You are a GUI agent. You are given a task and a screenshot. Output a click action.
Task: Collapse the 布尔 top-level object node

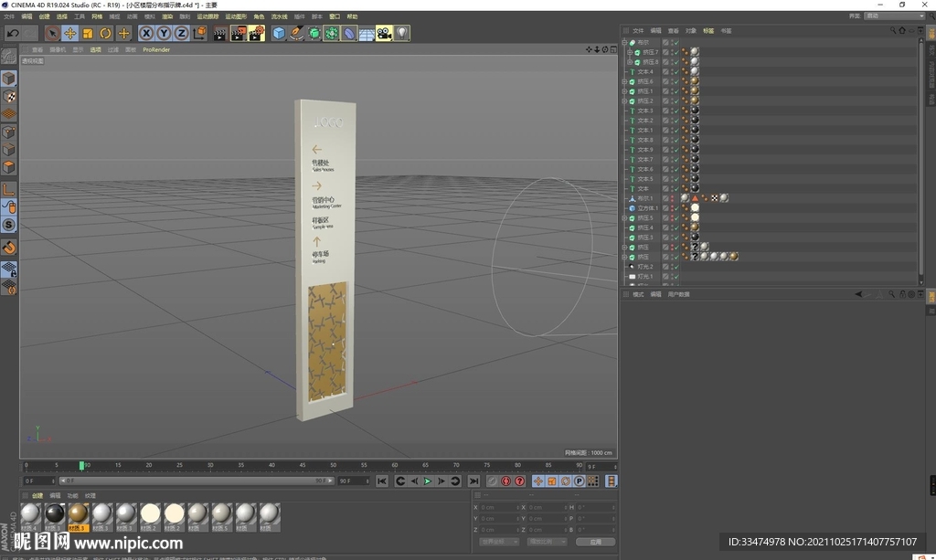(x=624, y=42)
